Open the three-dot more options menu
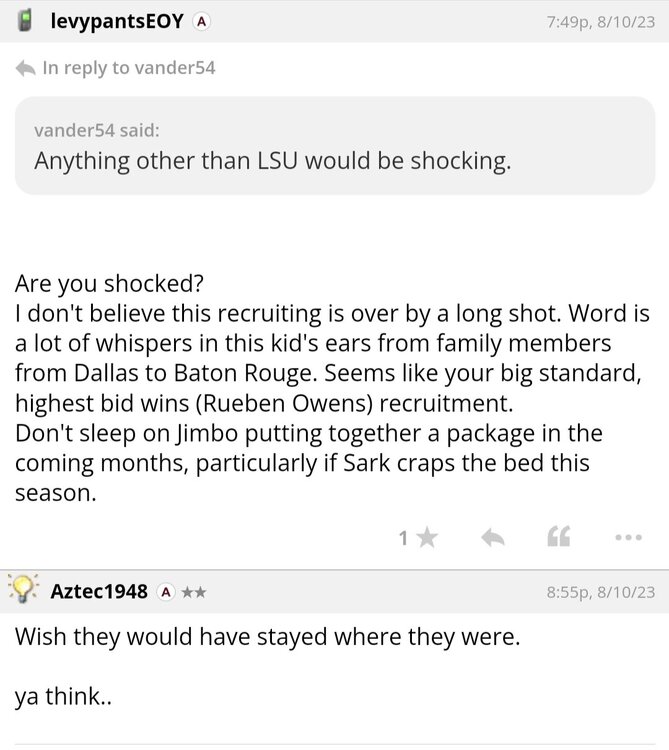This screenshot has width=669, height=750. coord(627,538)
